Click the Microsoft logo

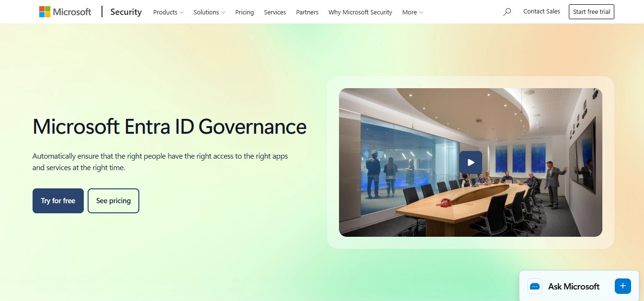click(x=65, y=12)
